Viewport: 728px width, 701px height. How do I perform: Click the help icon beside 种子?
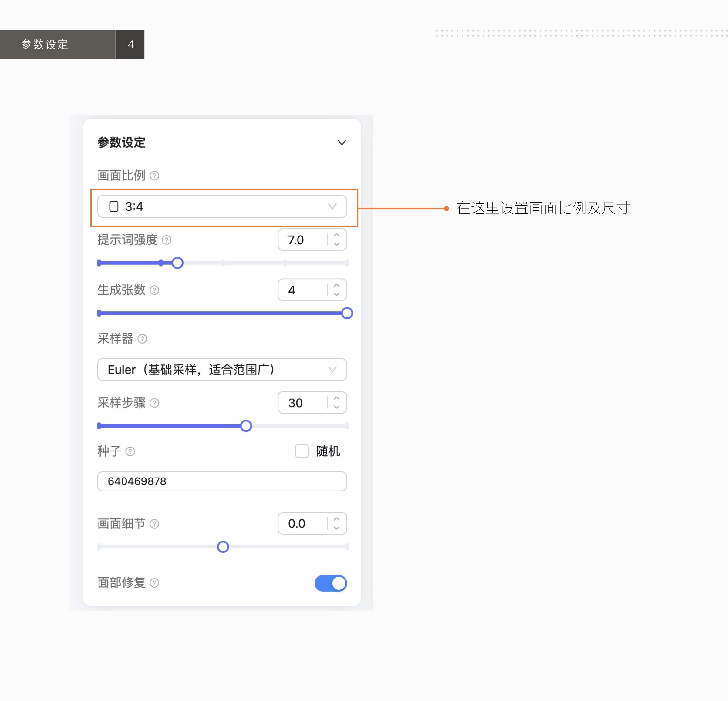point(130,451)
